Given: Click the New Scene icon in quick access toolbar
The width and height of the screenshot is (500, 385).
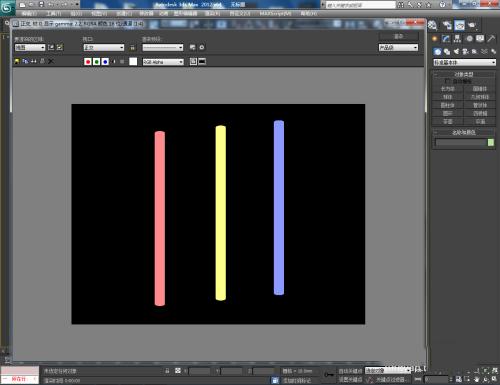Looking at the screenshot, I should point(23,4).
